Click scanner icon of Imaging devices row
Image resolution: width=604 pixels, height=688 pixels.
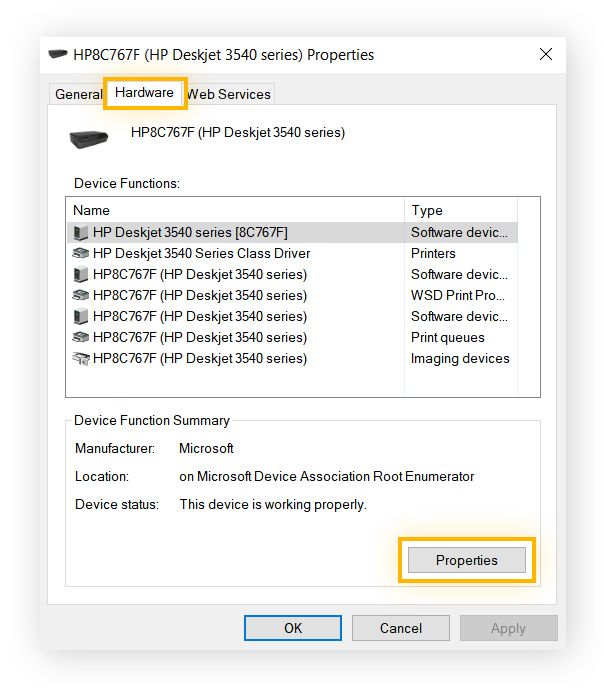[x=81, y=358]
